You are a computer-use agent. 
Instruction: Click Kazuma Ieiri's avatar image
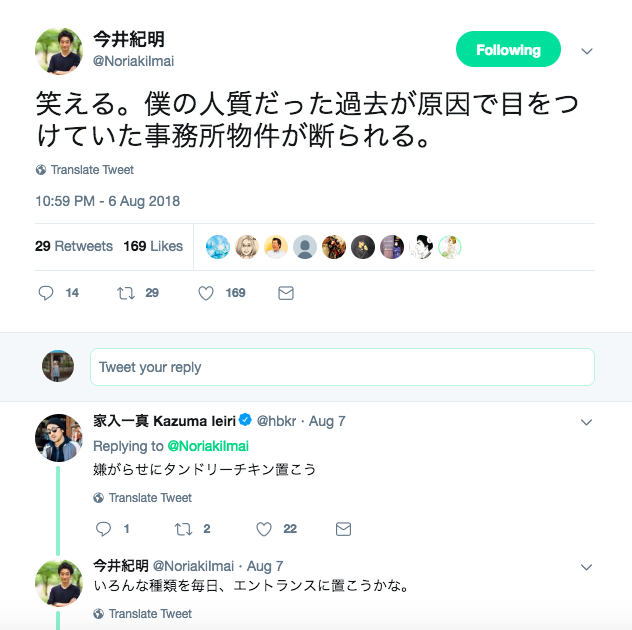(59, 437)
